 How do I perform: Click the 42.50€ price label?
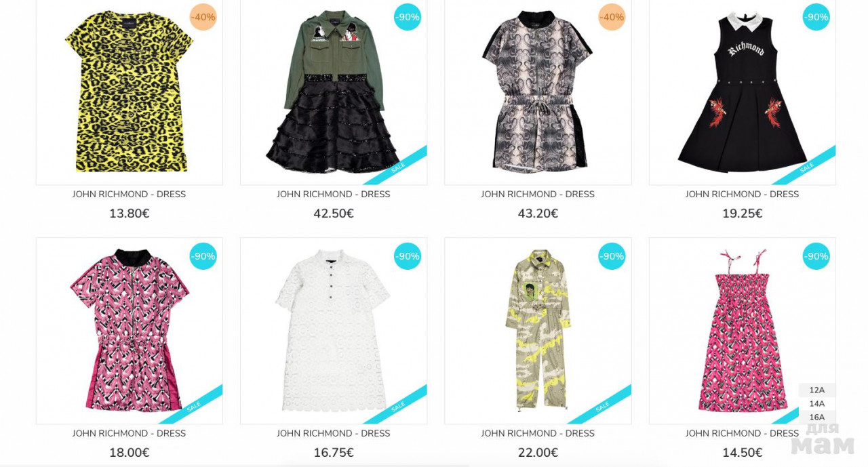(334, 214)
